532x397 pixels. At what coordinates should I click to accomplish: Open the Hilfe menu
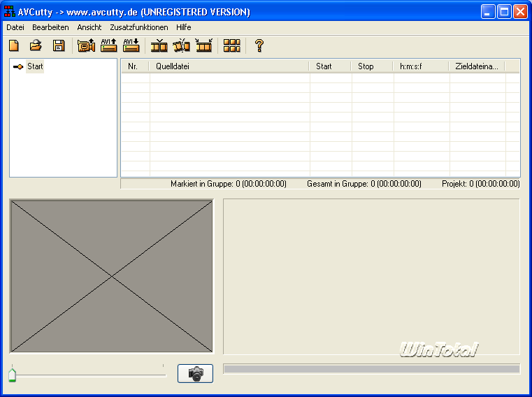click(x=184, y=27)
